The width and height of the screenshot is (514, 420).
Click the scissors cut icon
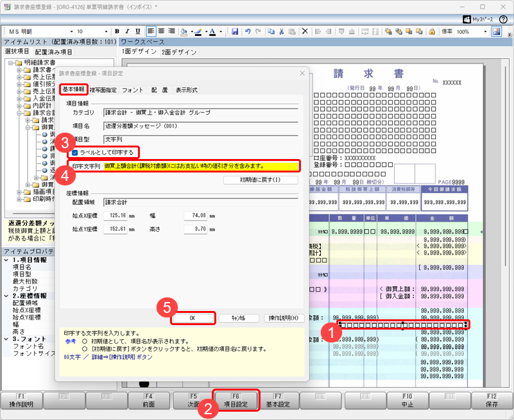pos(281,31)
